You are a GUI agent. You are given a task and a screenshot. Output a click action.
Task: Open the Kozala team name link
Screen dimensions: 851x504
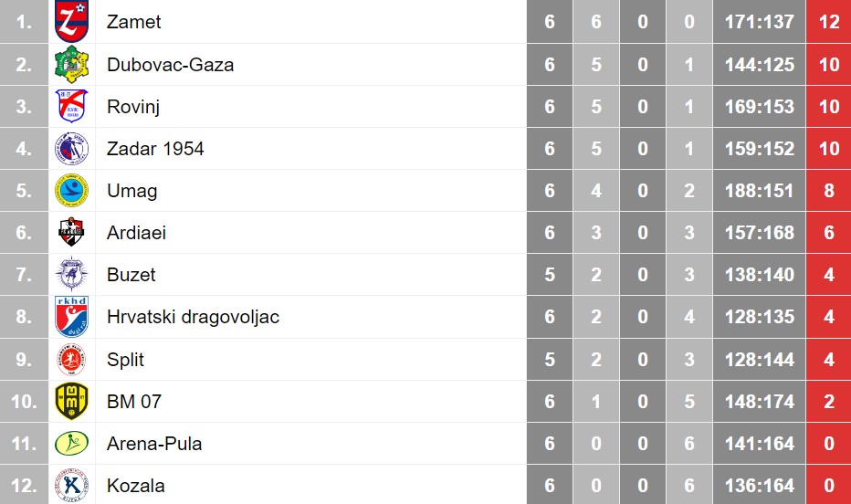(x=135, y=486)
